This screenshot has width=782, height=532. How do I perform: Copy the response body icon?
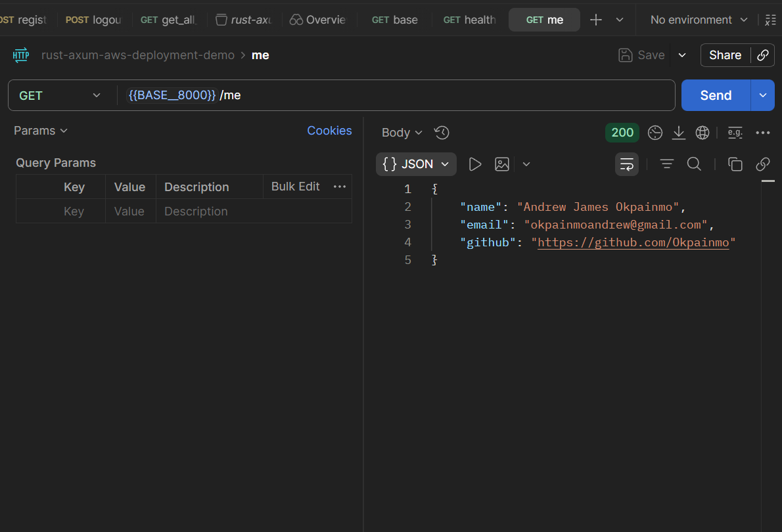click(x=735, y=164)
